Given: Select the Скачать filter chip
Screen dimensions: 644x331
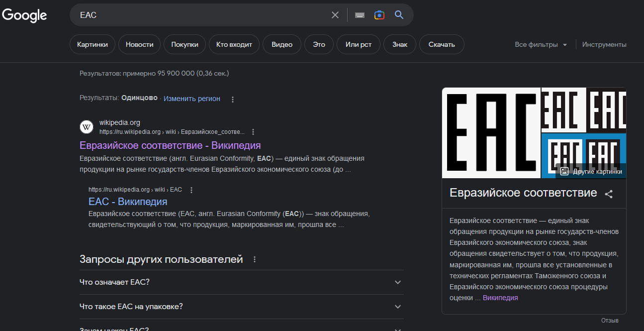Looking at the screenshot, I should pyautogui.click(x=442, y=44).
